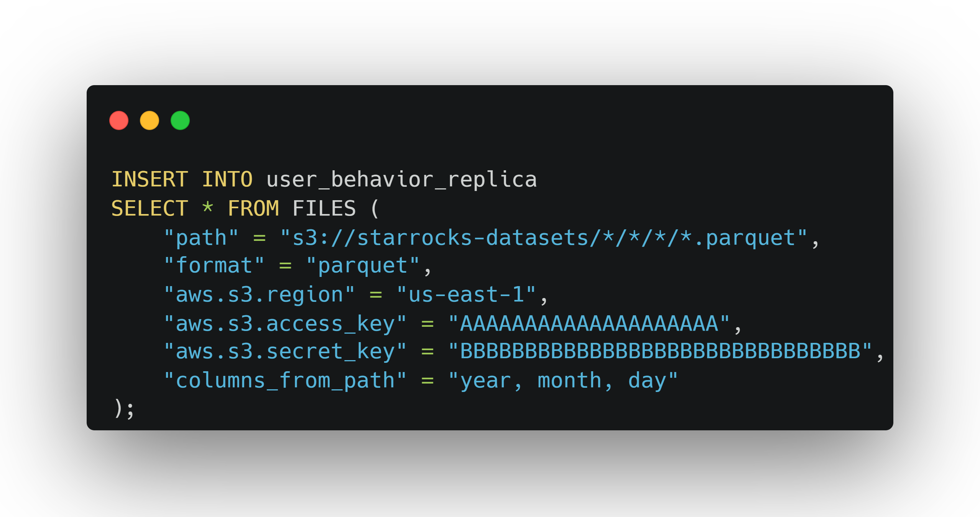Click the asterisk after SELECT
Image resolution: width=980 pixels, height=517 pixels.
[207, 208]
